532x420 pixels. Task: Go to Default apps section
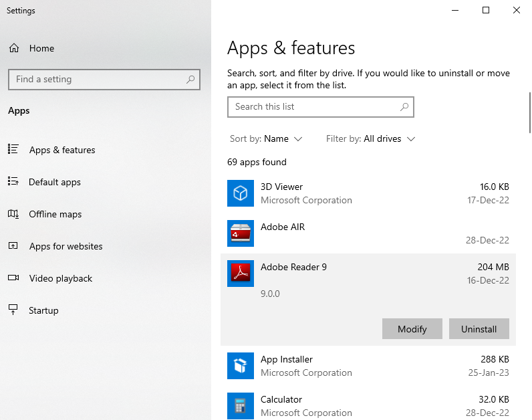point(106,182)
